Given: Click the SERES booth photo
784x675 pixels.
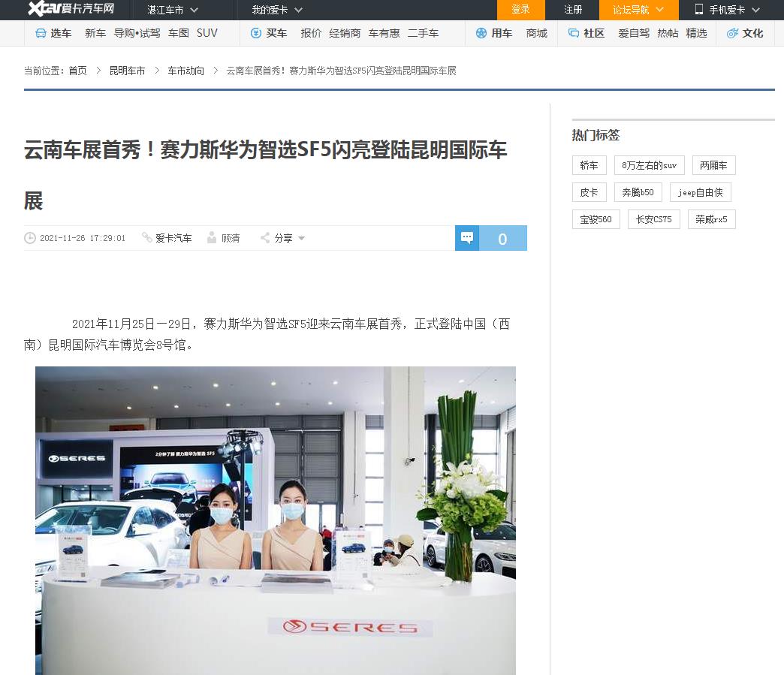Looking at the screenshot, I should pos(276,520).
